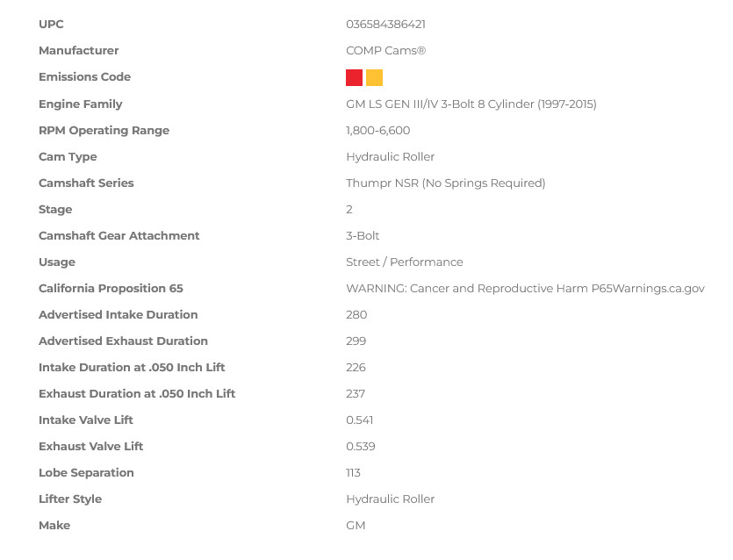733x560 pixels.
Task: Click the Exhaust Valve Lift value 0.539
Action: pos(361,447)
